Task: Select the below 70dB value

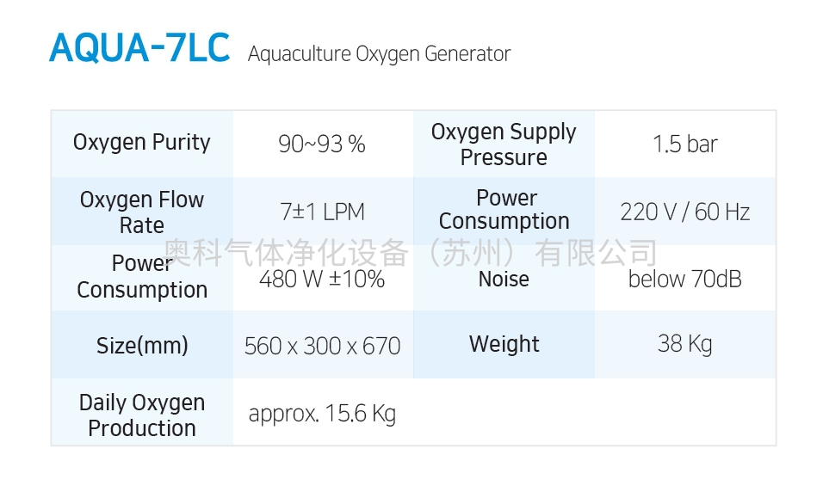Action: click(x=685, y=279)
